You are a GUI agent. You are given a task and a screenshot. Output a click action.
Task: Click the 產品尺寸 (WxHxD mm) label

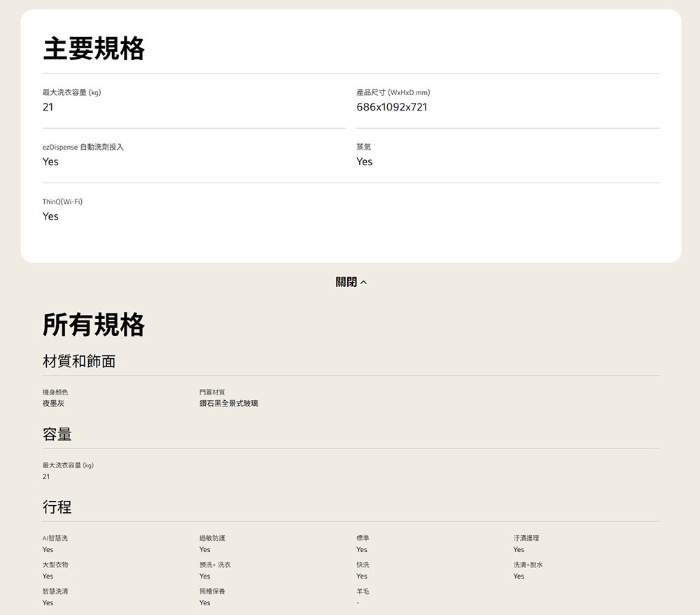coord(393,92)
